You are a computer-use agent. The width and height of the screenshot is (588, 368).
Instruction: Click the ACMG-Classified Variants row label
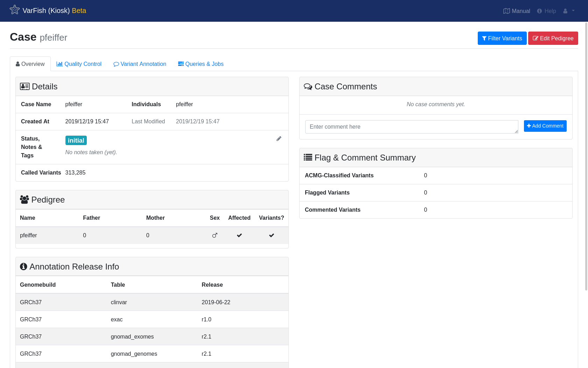tap(339, 175)
